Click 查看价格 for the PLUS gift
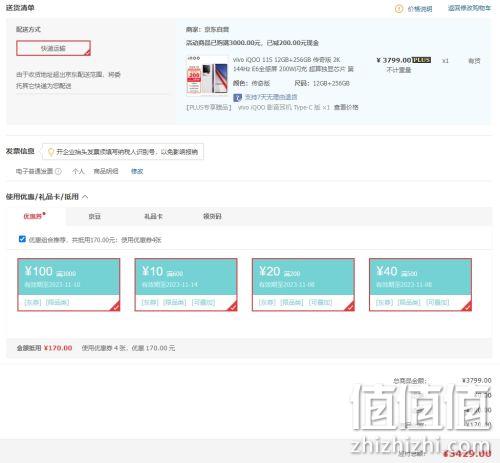The height and width of the screenshot is (463, 500). pyautogui.click(x=346, y=107)
